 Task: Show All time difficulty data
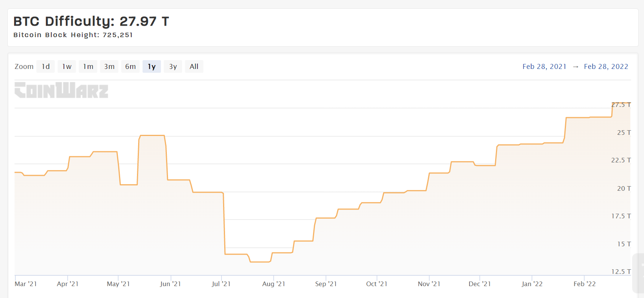tap(194, 67)
